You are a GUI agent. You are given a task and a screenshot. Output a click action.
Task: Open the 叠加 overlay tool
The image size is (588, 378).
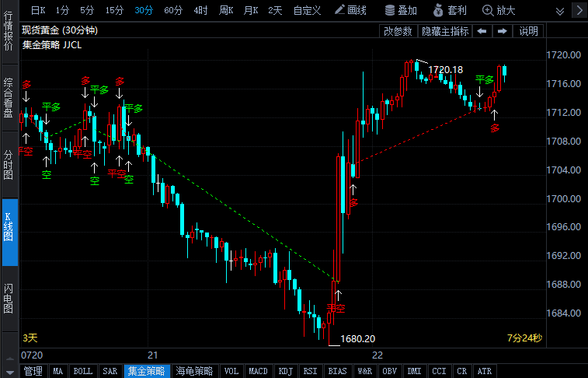401,10
